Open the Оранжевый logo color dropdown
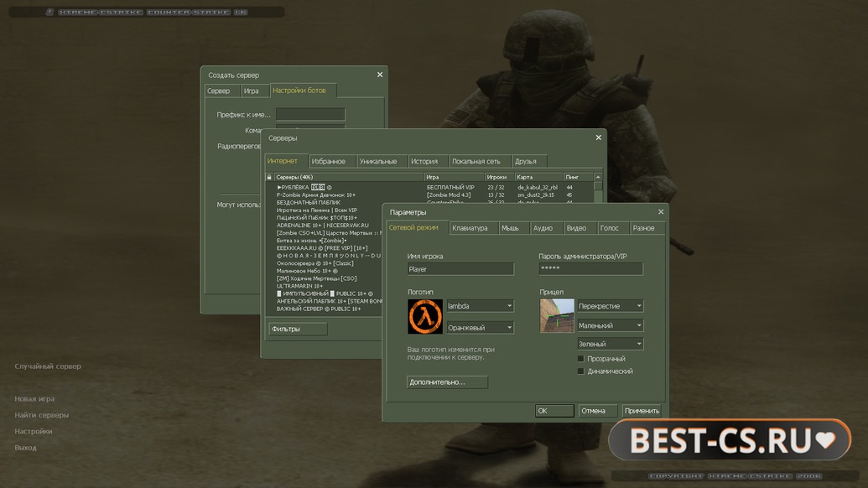The image size is (868, 488). [480, 328]
